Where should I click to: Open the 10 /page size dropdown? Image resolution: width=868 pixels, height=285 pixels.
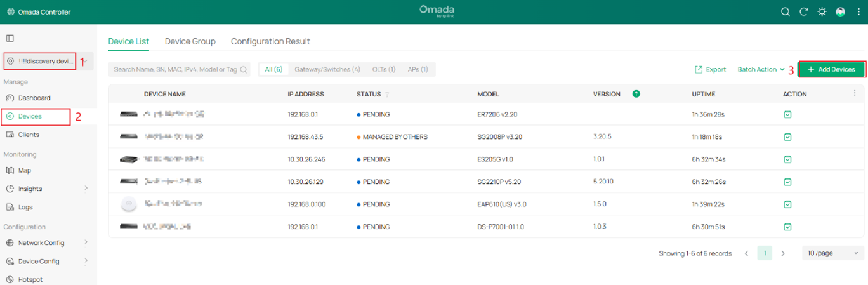click(833, 253)
